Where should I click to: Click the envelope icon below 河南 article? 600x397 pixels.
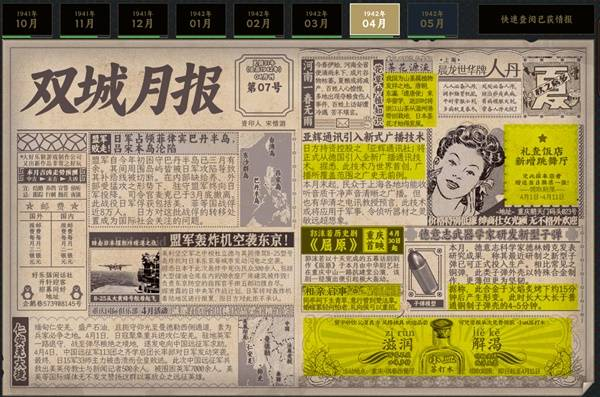coord(342,123)
